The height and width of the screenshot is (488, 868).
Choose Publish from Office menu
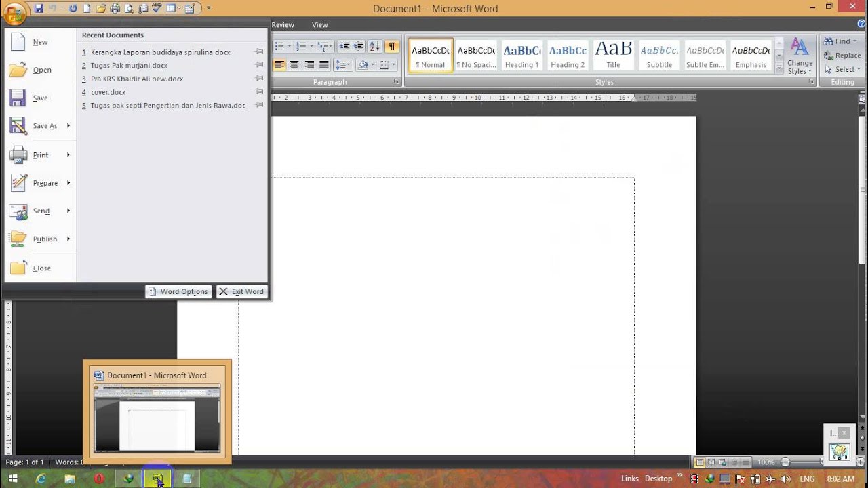41,239
